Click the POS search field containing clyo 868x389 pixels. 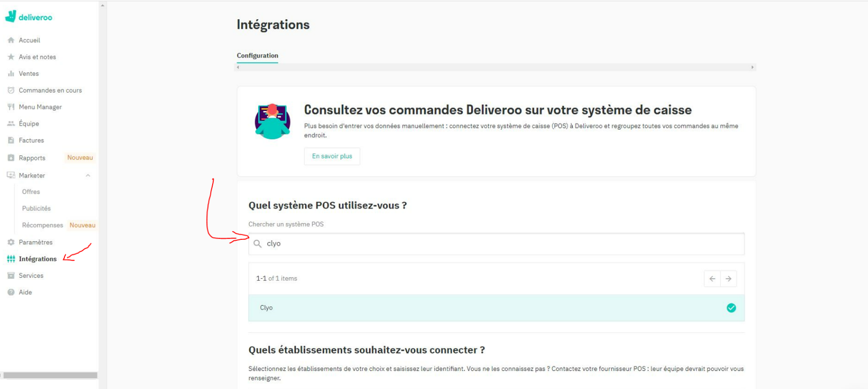(x=496, y=244)
